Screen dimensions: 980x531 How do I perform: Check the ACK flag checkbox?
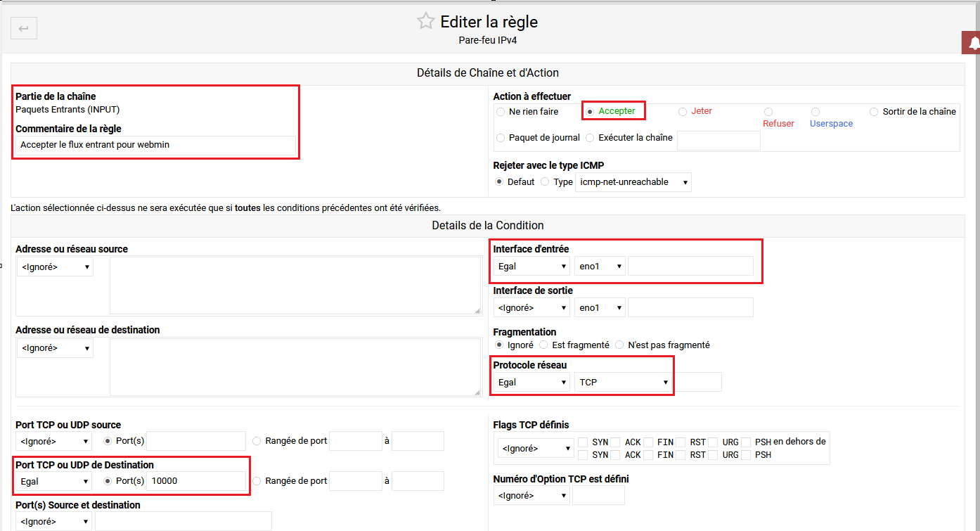(616, 442)
